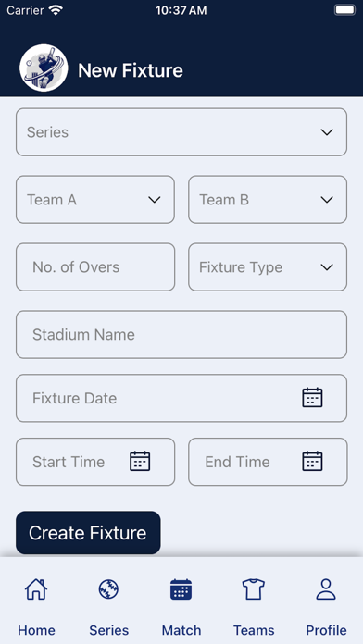The height and width of the screenshot is (644, 363).
Task: Open the Teams jersey icon
Action: click(254, 589)
